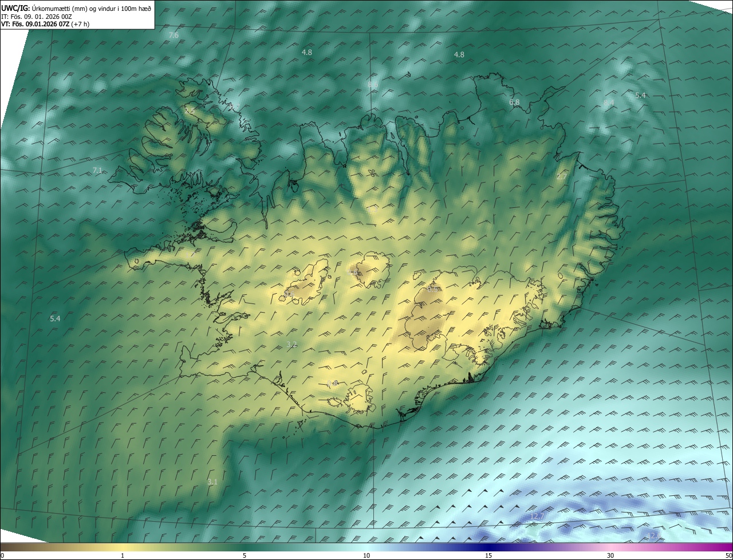Click the colour scale tick labeled 50
Viewport: 733px width, 560px height.
[728, 555]
